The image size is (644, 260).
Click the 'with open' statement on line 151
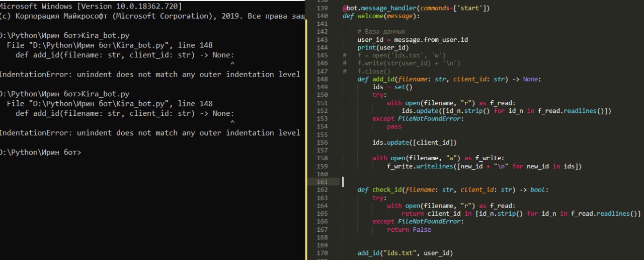451,103
